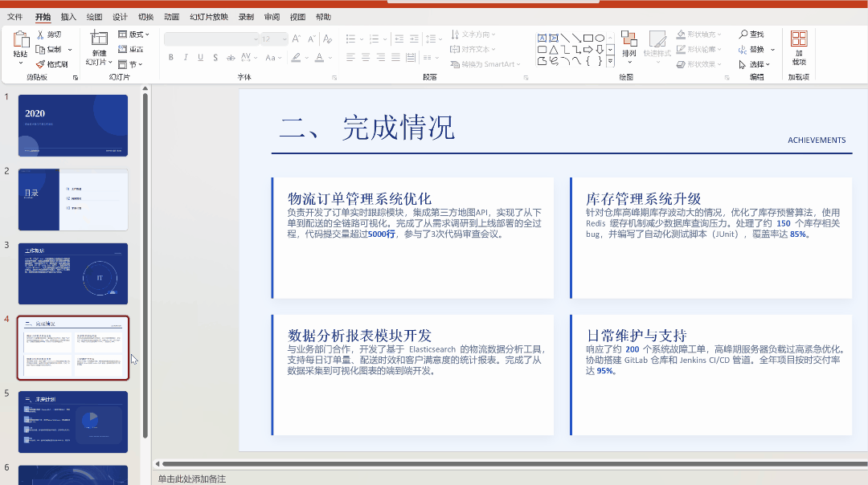The height and width of the screenshot is (485, 868).
Task: Toggle Underline formatting
Action: 200,57
